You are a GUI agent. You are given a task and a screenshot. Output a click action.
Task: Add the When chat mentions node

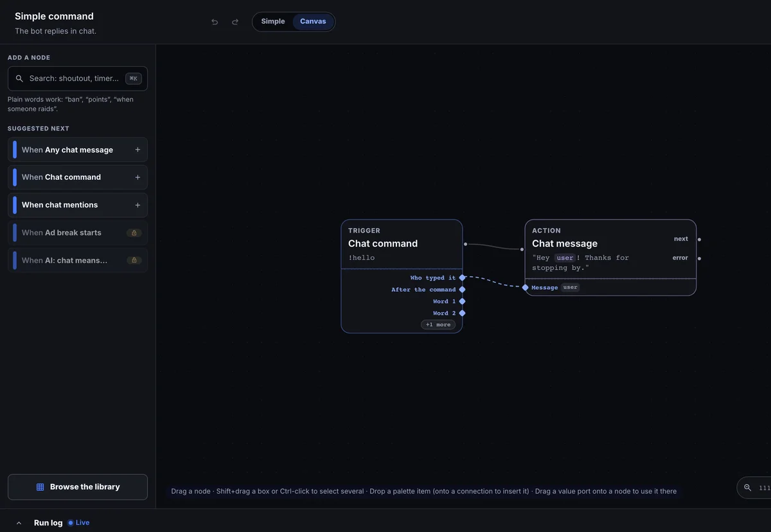(x=78, y=205)
